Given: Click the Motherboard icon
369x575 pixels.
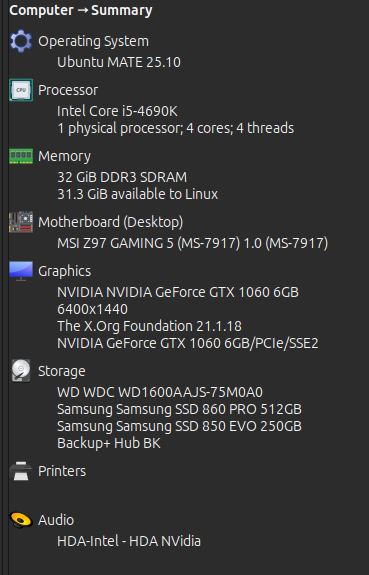Looking at the screenshot, I should point(21,222).
